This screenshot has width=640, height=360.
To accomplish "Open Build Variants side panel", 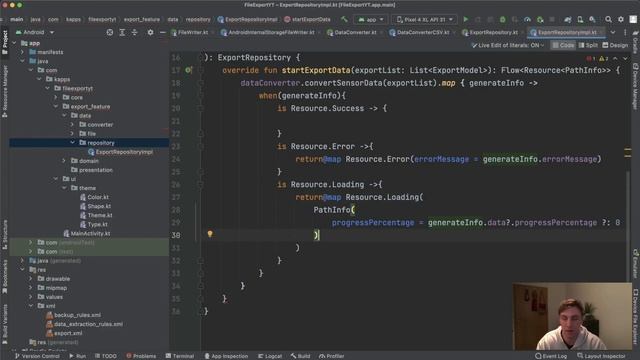I will tap(5, 323).
